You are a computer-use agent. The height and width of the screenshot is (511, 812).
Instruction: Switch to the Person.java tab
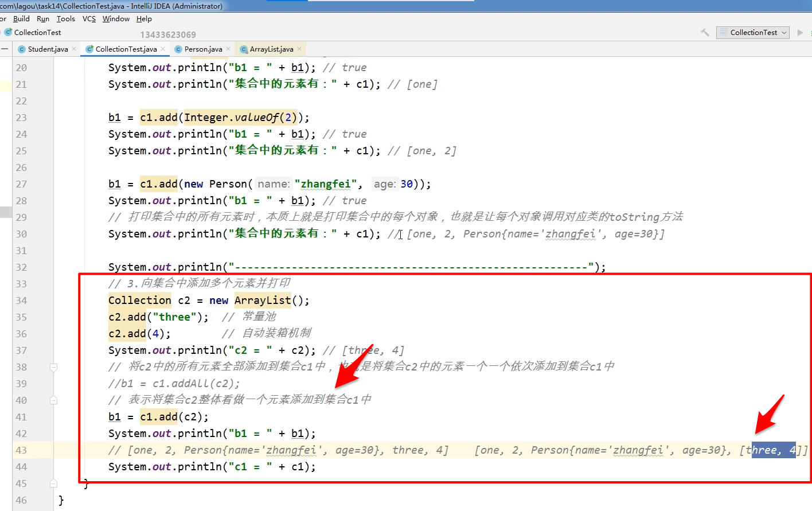click(x=203, y=49)
